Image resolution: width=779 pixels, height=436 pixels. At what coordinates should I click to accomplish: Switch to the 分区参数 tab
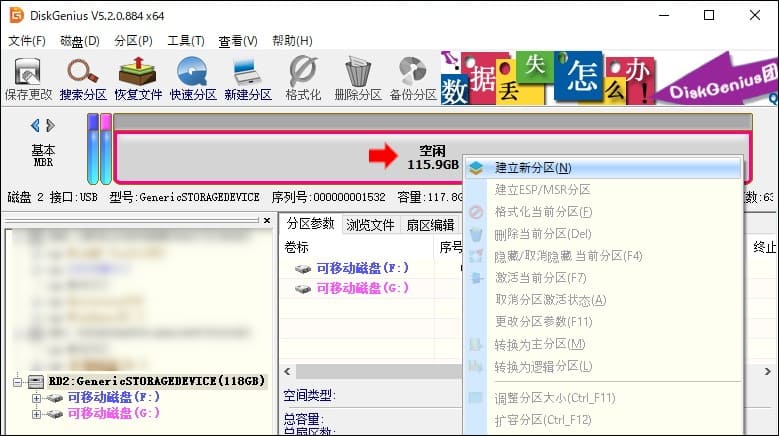coord(310,224)
